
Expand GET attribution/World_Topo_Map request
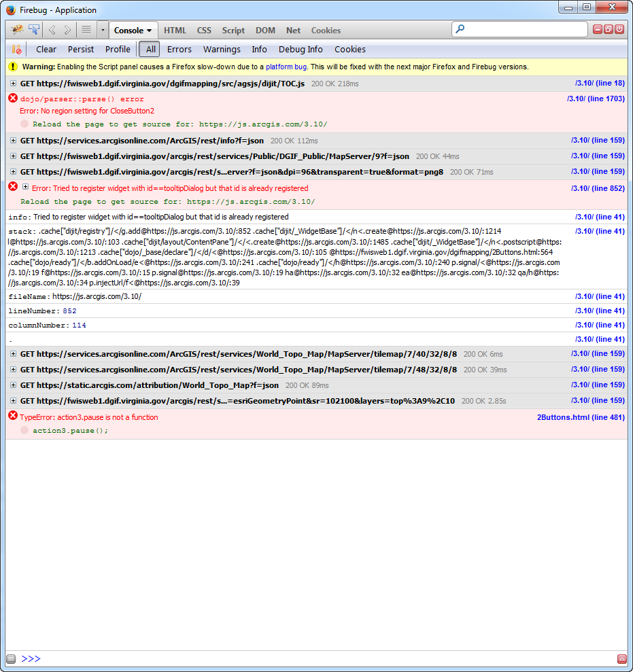tap(14, 385)
